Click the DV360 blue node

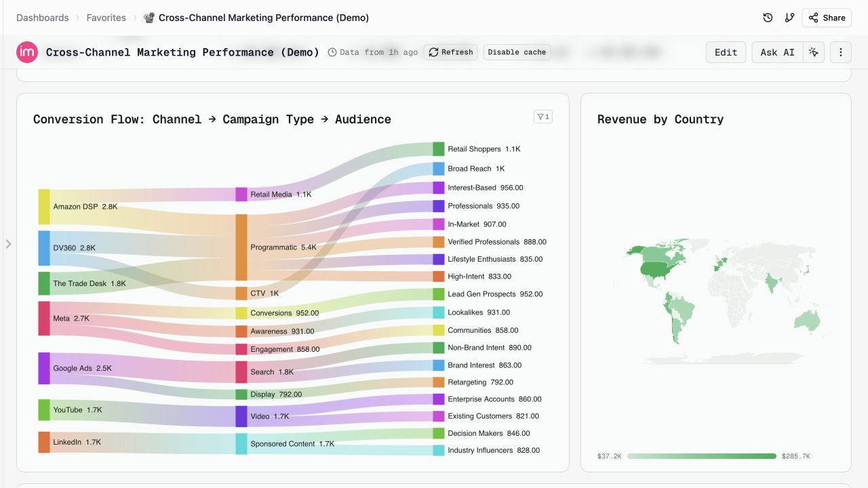tap(44, 248)
